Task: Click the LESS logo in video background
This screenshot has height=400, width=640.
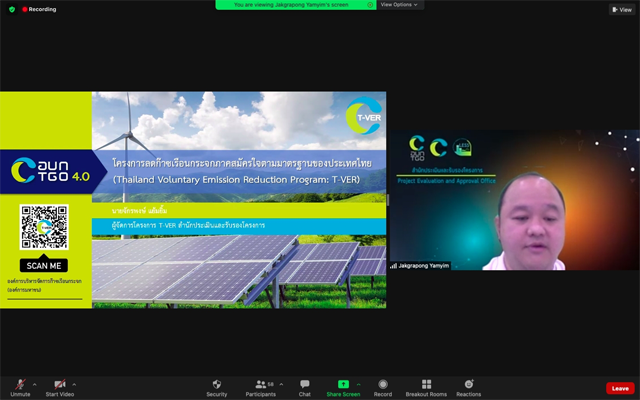Action: pos(462,147)
